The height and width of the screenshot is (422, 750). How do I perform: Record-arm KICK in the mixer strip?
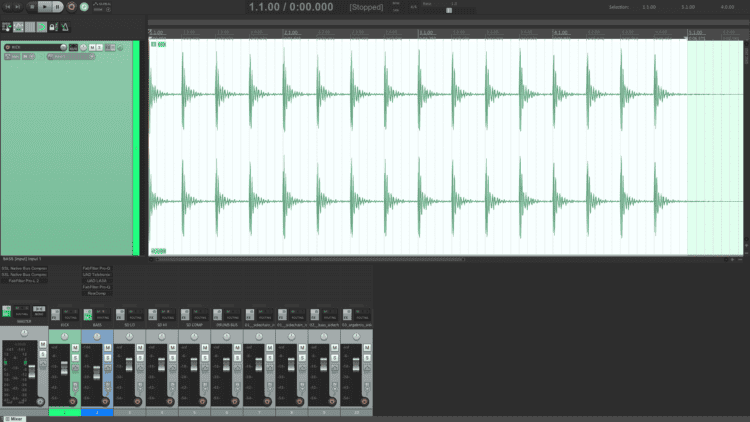point(73,401)
